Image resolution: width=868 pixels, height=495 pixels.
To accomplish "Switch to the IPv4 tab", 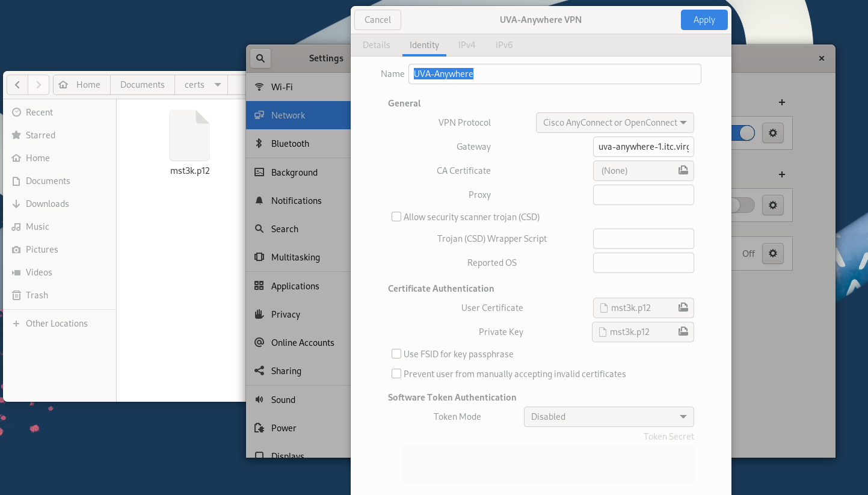I will click(467, 45).
